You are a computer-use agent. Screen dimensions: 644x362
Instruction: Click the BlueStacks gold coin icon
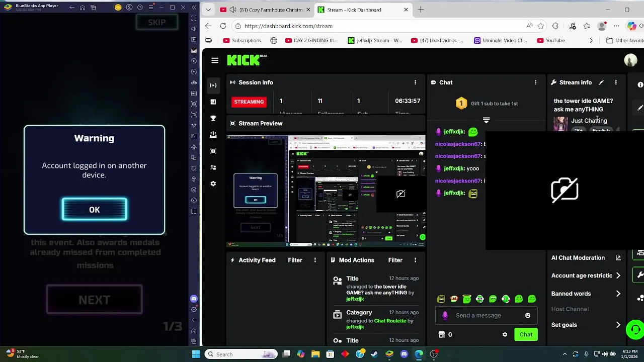click(118, 8)
